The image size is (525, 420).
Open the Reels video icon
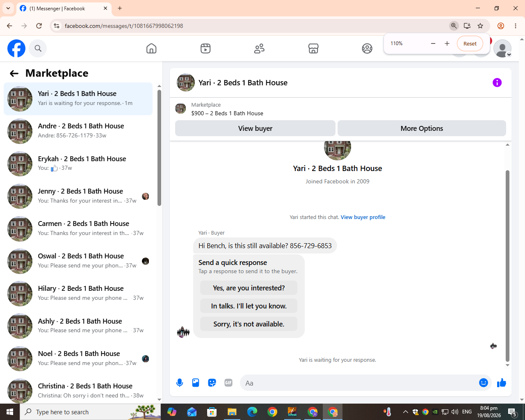click(205, 48)
